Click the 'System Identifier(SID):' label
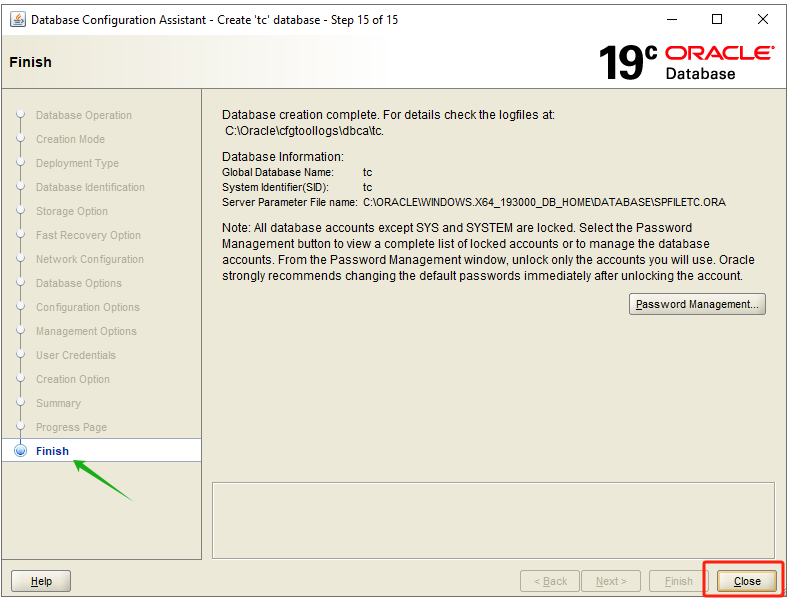This screenshot has width=791, height=599. pyautogui.click(x=275, y=188)
